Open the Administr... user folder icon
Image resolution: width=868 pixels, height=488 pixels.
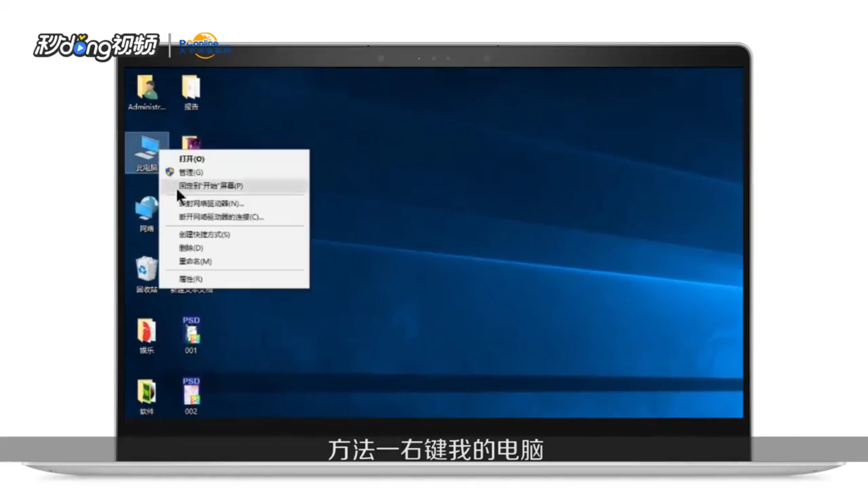147,93
